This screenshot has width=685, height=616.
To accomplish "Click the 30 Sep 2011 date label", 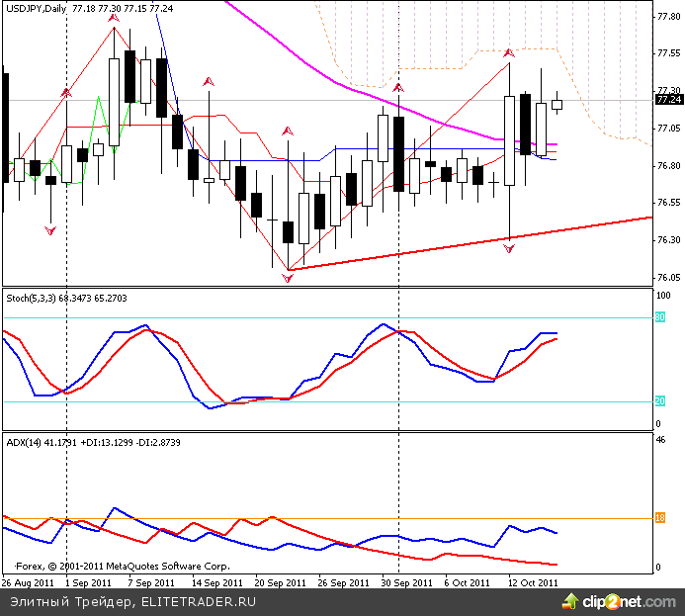I will click(x=405, y=583).
